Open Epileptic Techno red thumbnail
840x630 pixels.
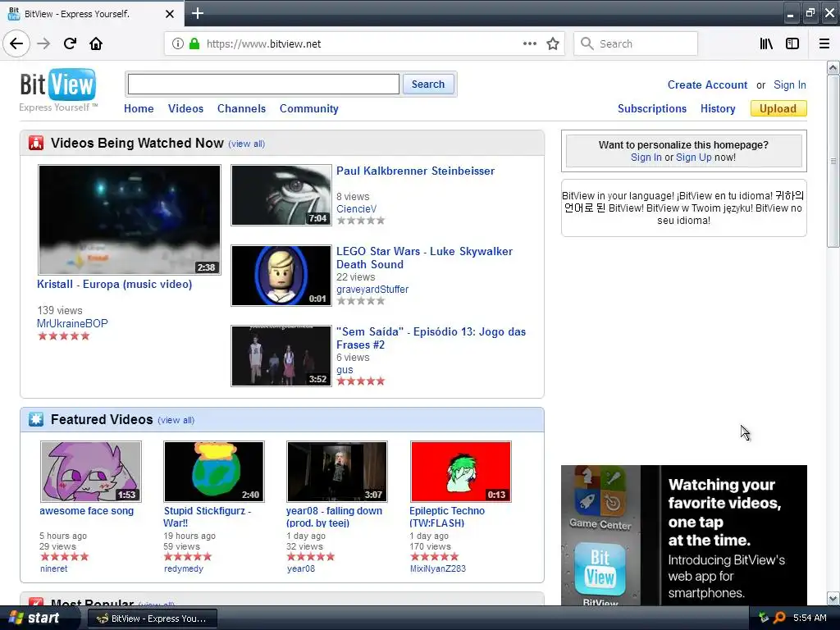(461, 472)
